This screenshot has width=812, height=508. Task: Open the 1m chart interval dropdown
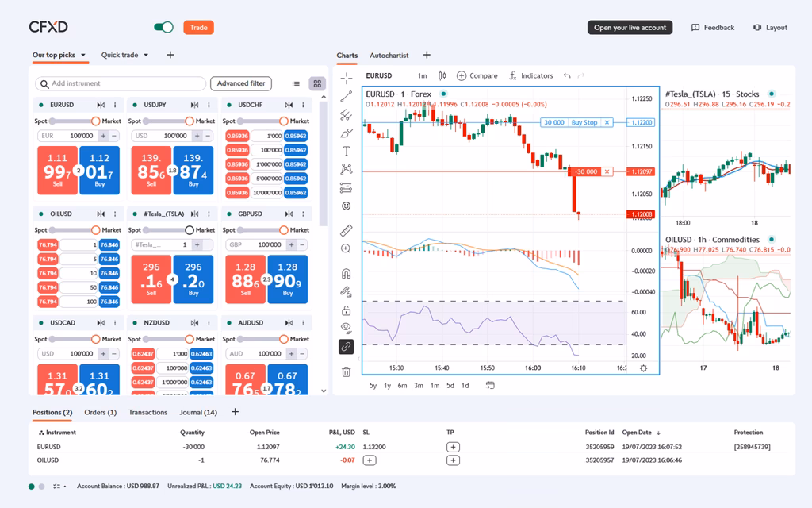[422, 76]
